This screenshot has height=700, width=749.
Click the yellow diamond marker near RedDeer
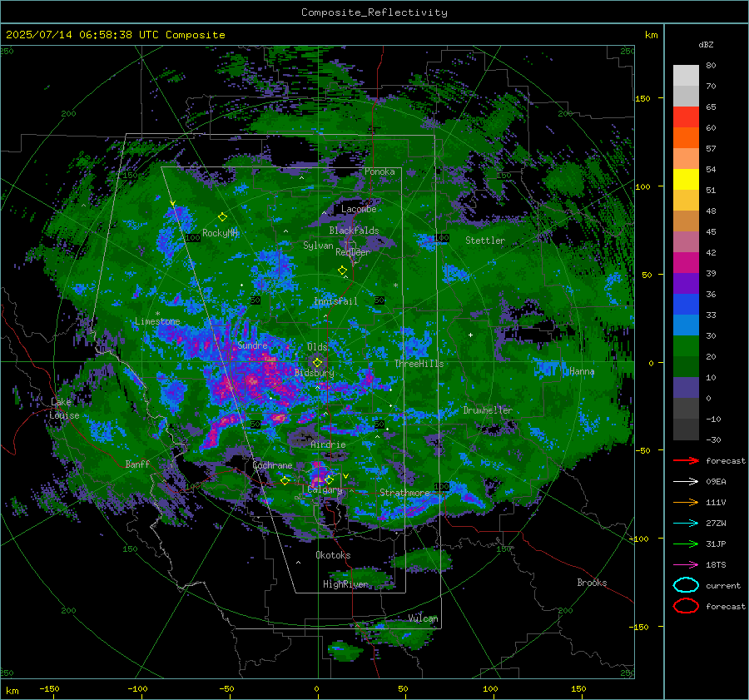tap(342, 271)
